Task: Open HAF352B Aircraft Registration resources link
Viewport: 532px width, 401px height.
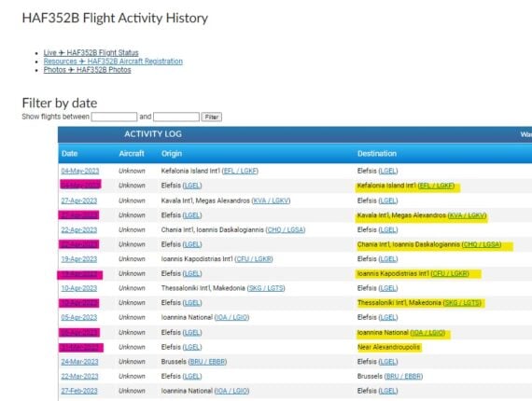Action: [x=113, y=62]
